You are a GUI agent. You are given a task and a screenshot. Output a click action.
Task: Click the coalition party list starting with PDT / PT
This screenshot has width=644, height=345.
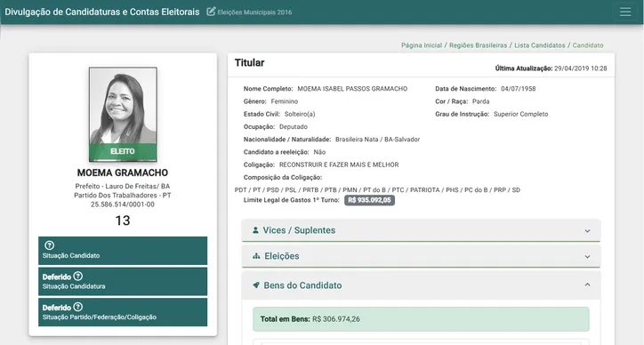(377, 189)
